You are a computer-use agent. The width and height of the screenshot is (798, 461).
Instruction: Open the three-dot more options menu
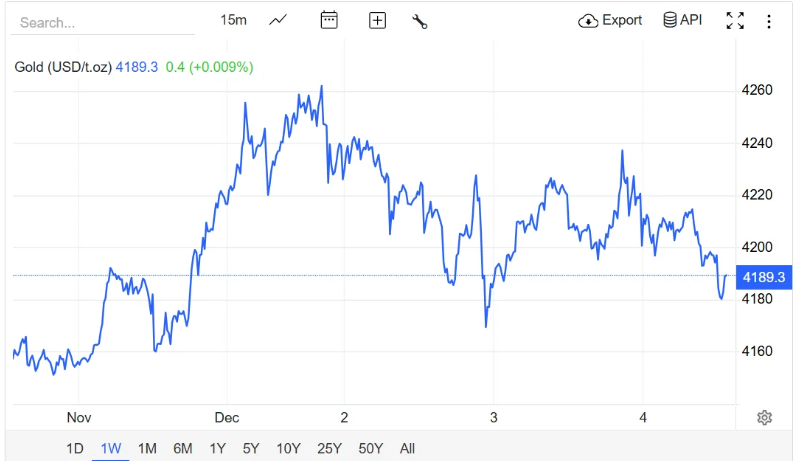click(x=769, y=21)
